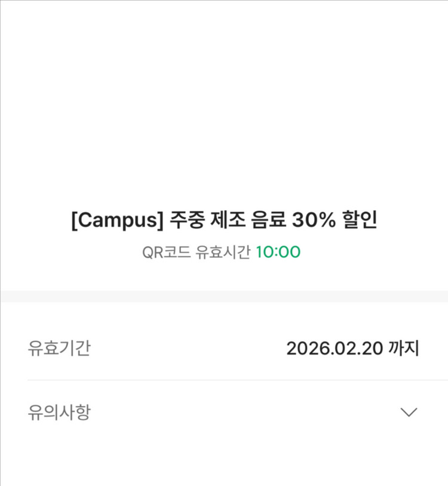Click the green 10:00 QR countdown timer

coord(278,252)
